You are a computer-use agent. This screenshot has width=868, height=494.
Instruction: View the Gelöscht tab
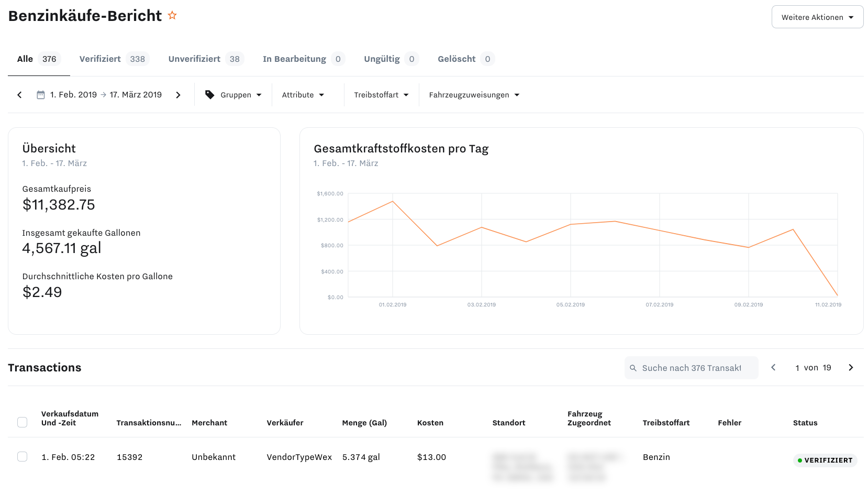[x=466, y=59]
